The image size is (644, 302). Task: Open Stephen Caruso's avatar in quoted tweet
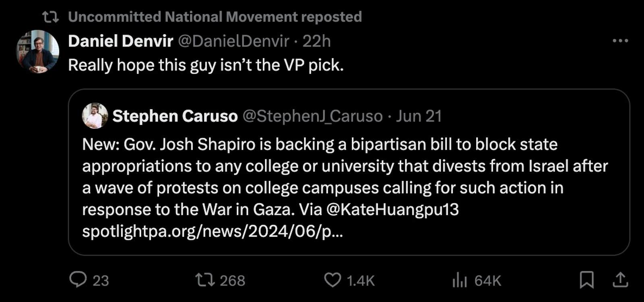tap(95, 116)
